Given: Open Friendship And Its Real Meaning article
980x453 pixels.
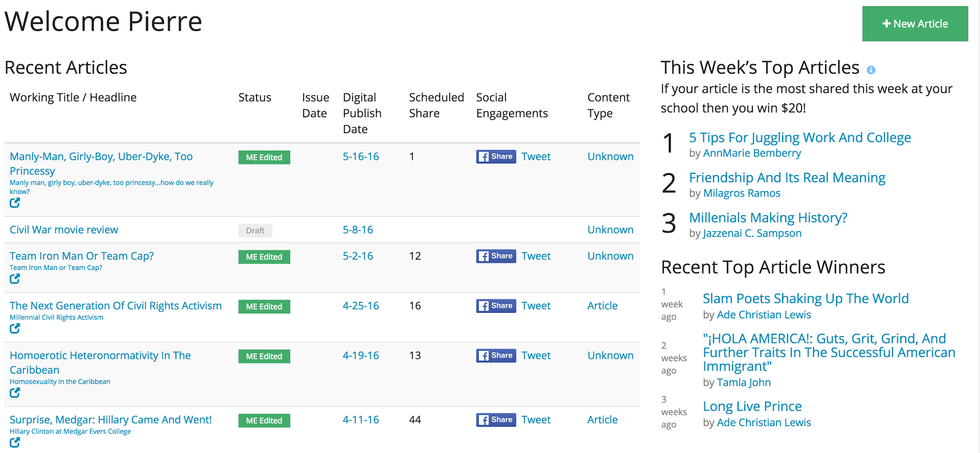Looking at the screenshot, I should click(787, 178).
